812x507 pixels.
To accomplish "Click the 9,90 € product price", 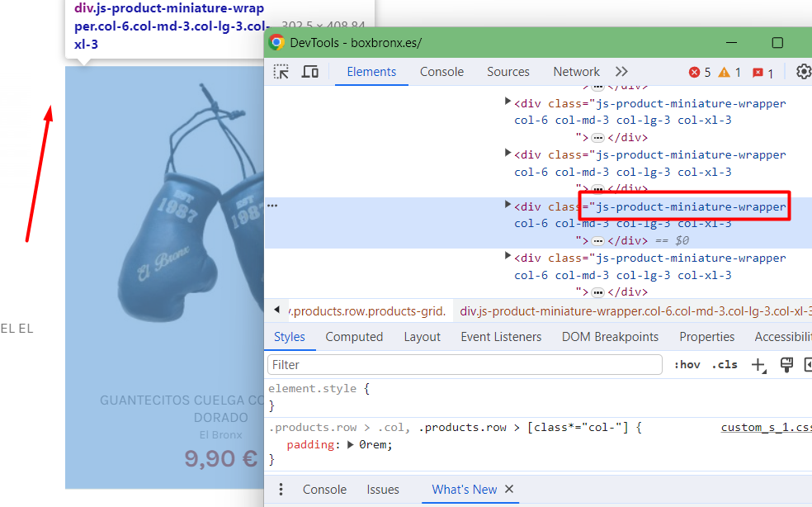I will coord(221,459).
